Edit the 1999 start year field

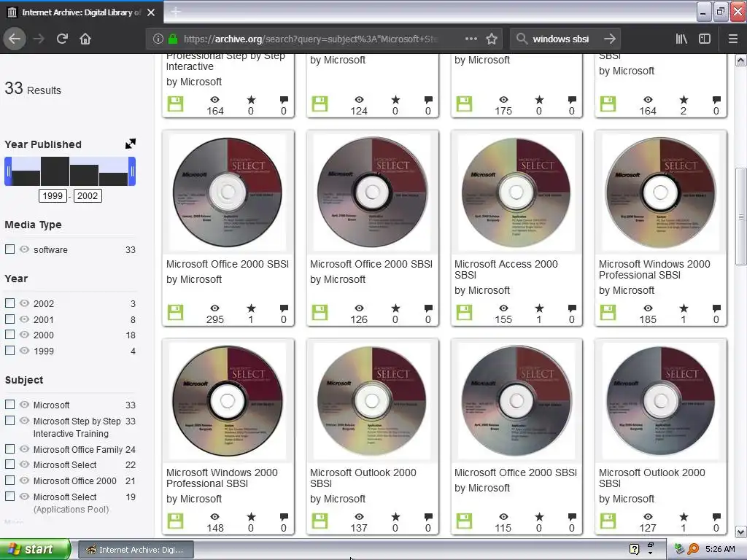coord(53,195)
